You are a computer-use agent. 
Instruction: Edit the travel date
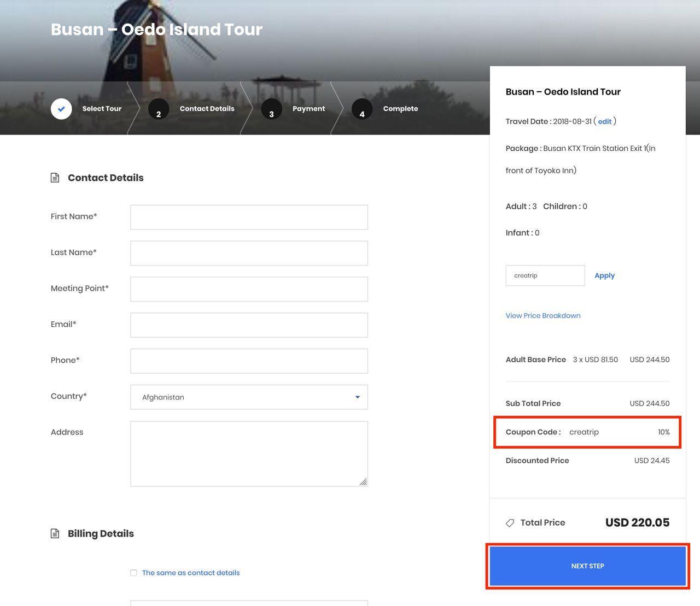(604, 121)
